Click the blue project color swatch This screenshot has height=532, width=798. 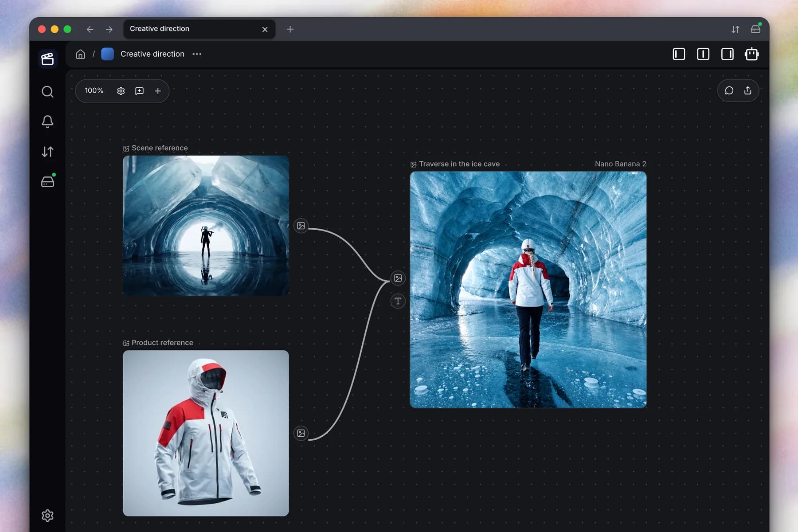click(107, 54)
